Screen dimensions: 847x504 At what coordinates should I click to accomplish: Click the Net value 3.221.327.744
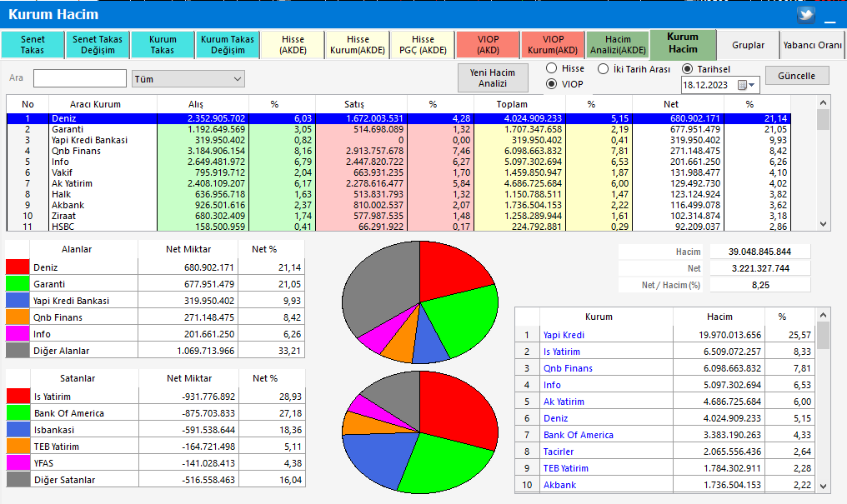[759, 268]
